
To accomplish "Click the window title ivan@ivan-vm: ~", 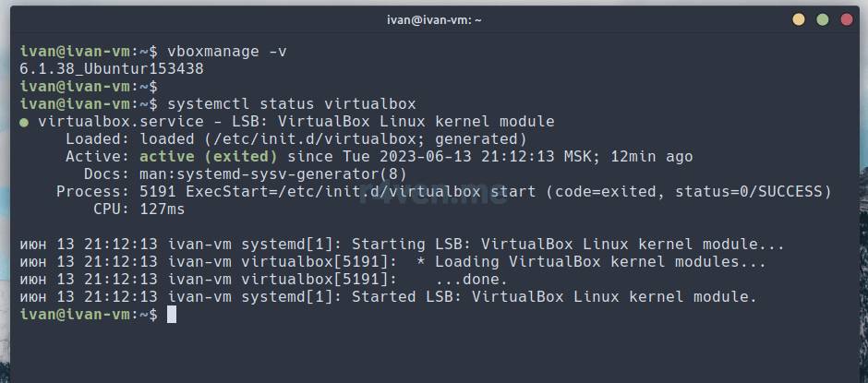I will click(433, 19).
